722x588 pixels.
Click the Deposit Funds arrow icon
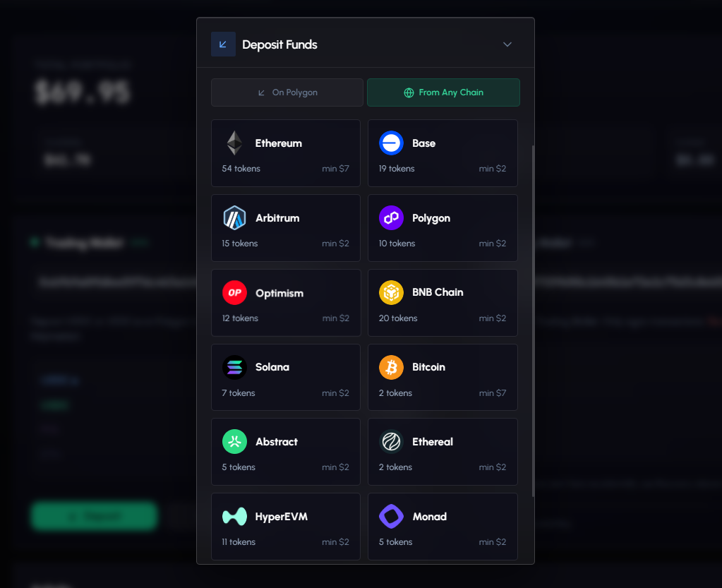[x=223, y=44]
